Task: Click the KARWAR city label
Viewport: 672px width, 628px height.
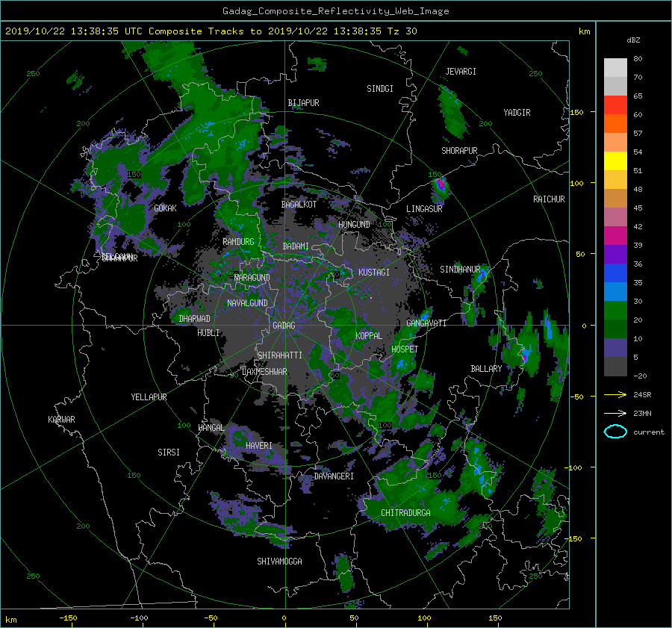Action: (61, 420)
